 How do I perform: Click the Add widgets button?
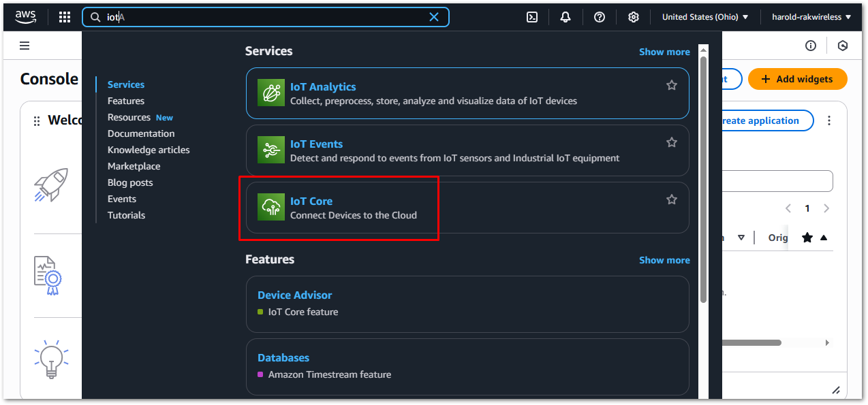797,79
